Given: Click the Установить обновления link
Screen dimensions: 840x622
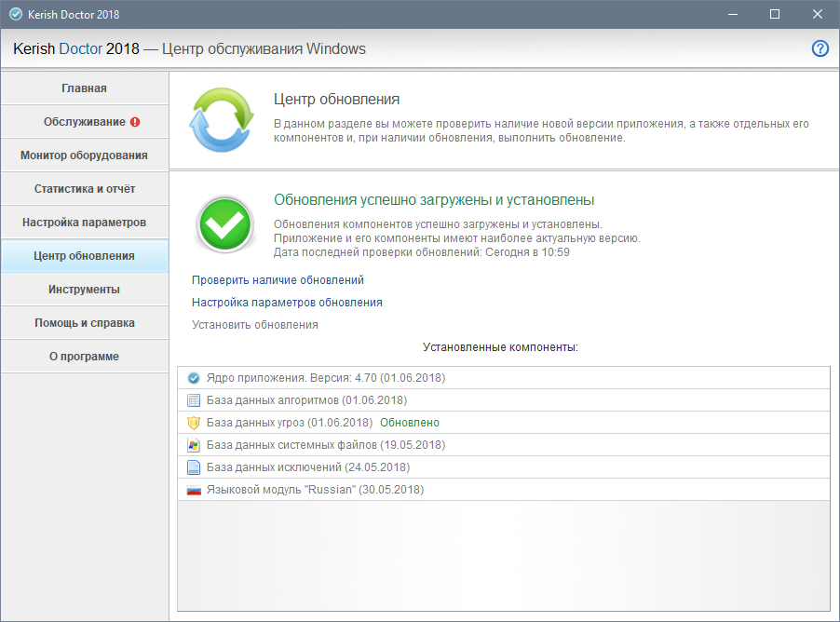Looking at the screenshot, I should 255,325.
